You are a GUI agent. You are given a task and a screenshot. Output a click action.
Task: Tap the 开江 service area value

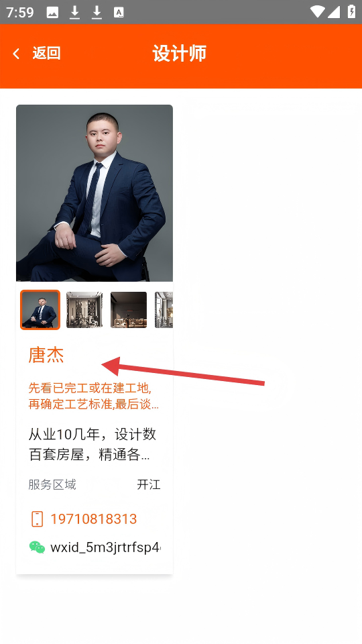[x=149, y=484]
